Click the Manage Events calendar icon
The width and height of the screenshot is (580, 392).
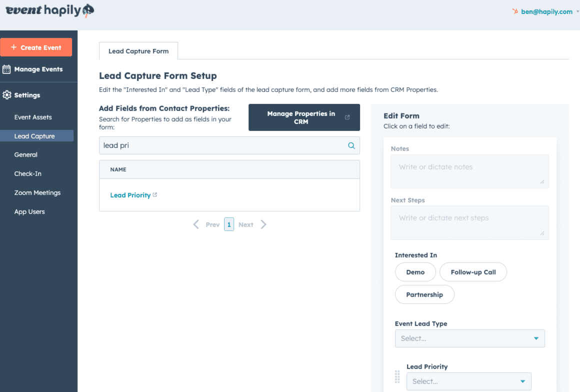pos(6,69)
